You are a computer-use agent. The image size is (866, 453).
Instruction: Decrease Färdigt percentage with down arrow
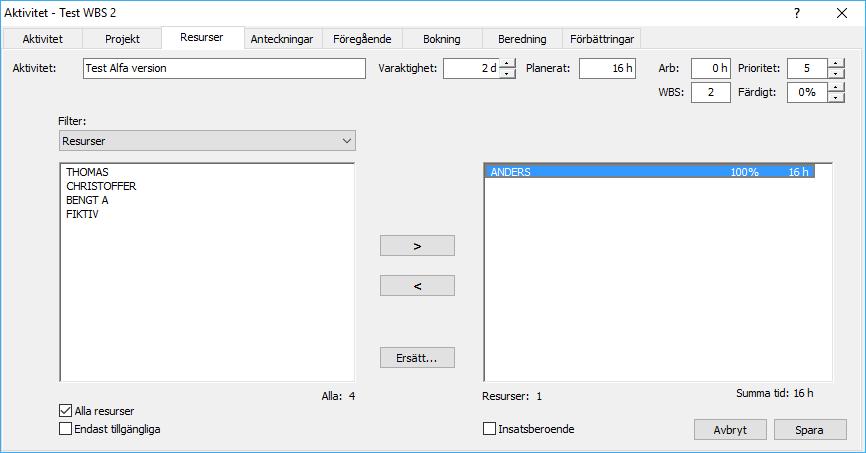[836, 97]
